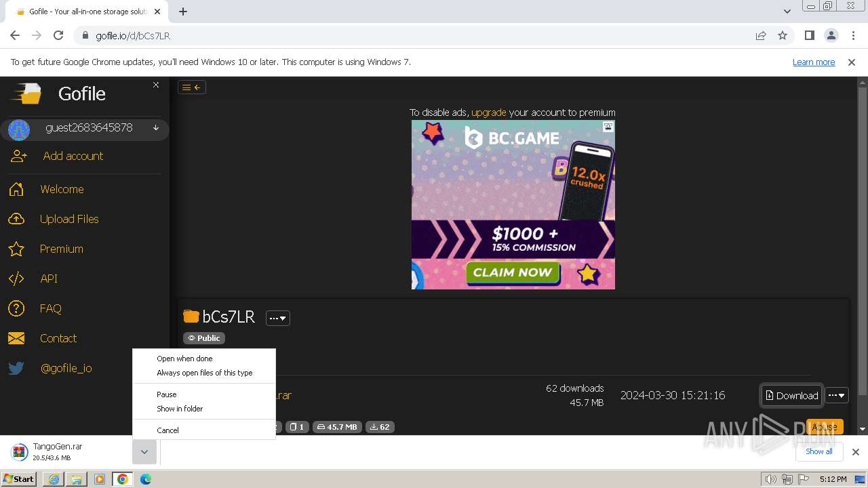This screenshot has height=488, width=868.
Task: Dismiss the Chrome update notice
Action: coord(852,62)
